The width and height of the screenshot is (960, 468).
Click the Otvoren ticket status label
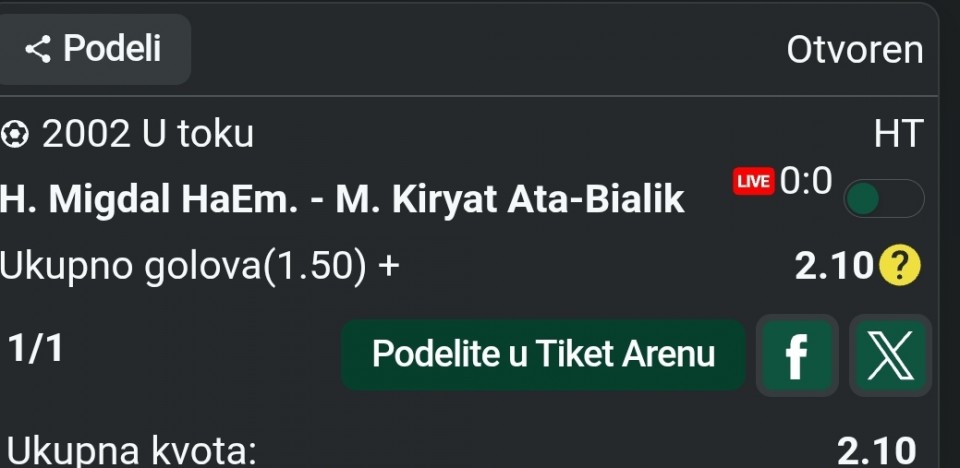854,50
